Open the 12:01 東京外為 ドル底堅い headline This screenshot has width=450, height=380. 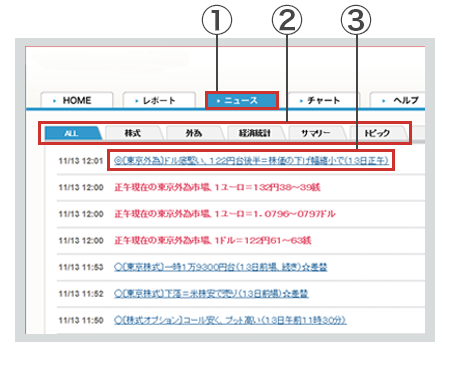pyautogui.click(x=251, y=161)
